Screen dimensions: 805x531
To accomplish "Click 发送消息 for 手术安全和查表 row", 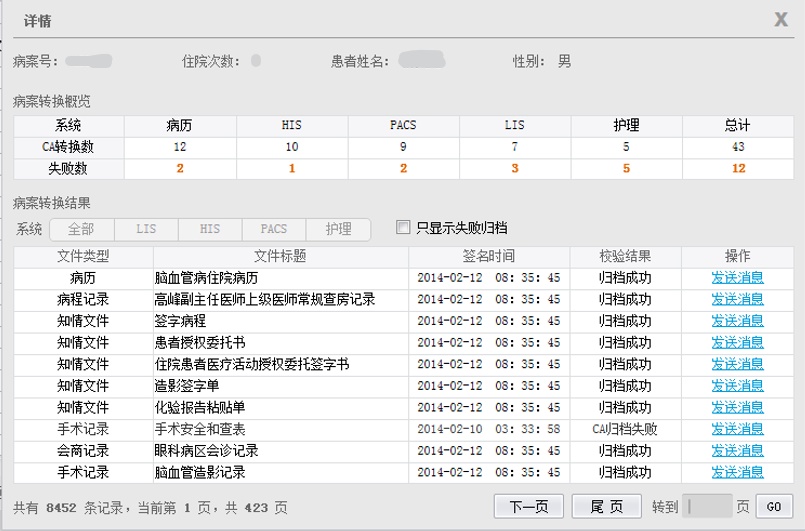I will point(737,429).
